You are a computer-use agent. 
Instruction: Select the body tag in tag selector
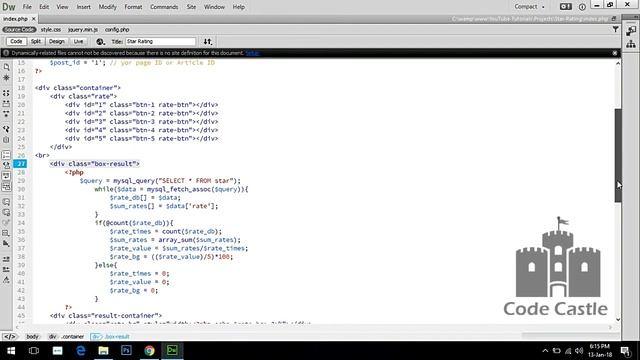tap(32, 337)
